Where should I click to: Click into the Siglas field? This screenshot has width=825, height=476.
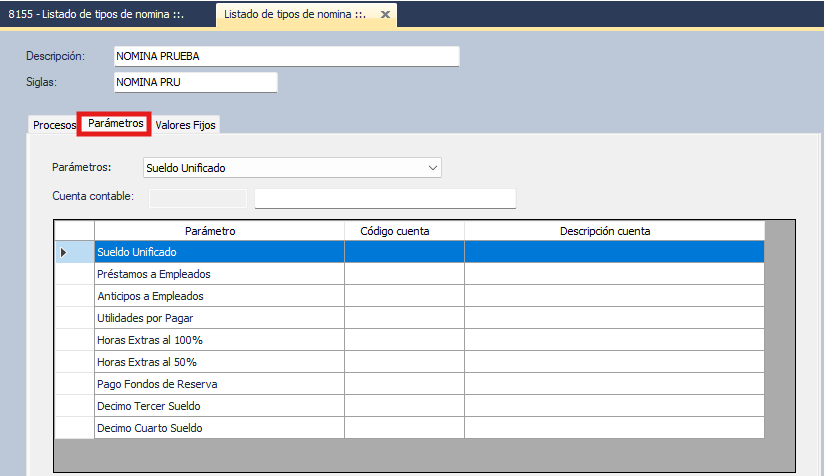[x=194, y=83]
